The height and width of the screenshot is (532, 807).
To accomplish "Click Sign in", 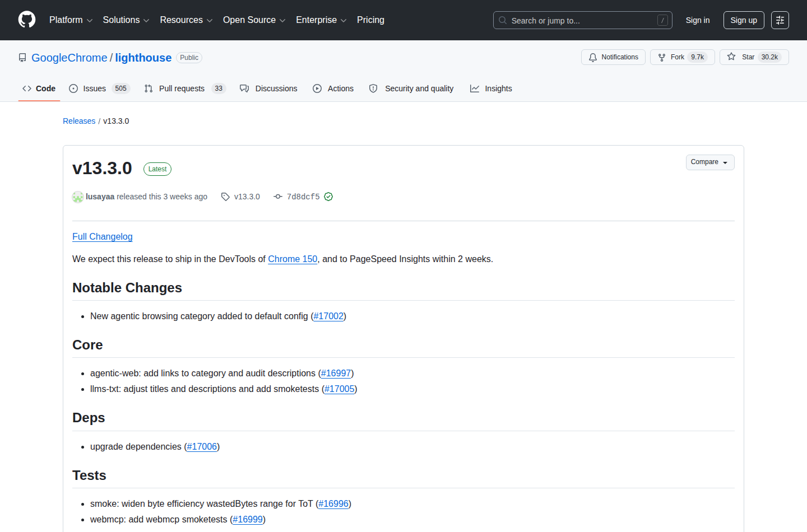I will 698,20.
